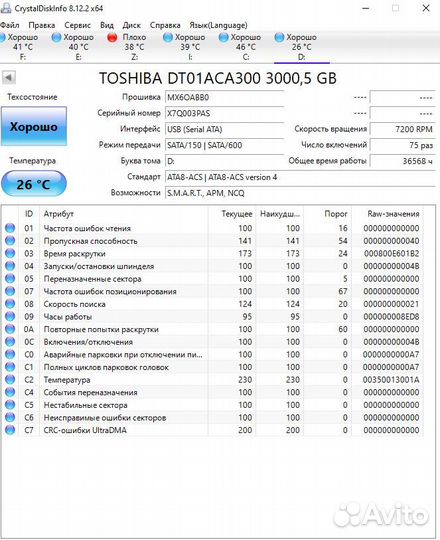Open the Правка menu
This screenshot has width=440, height=540.
(x=42, y=25)
